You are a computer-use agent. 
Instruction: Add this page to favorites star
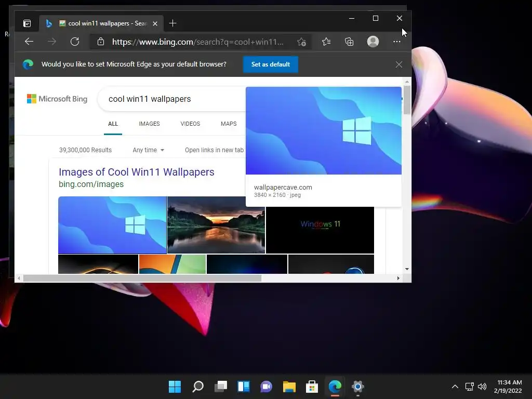[301, 42]
